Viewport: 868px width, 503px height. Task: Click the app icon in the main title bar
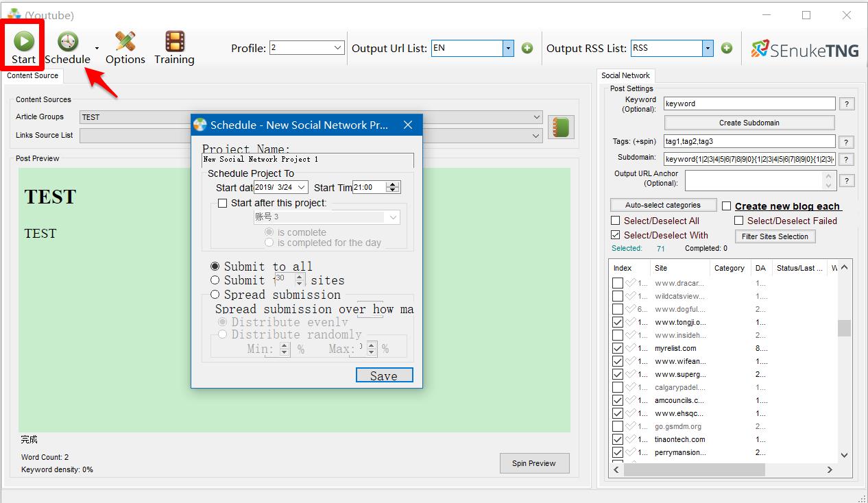pyautogui.click(x=14, y=14)
